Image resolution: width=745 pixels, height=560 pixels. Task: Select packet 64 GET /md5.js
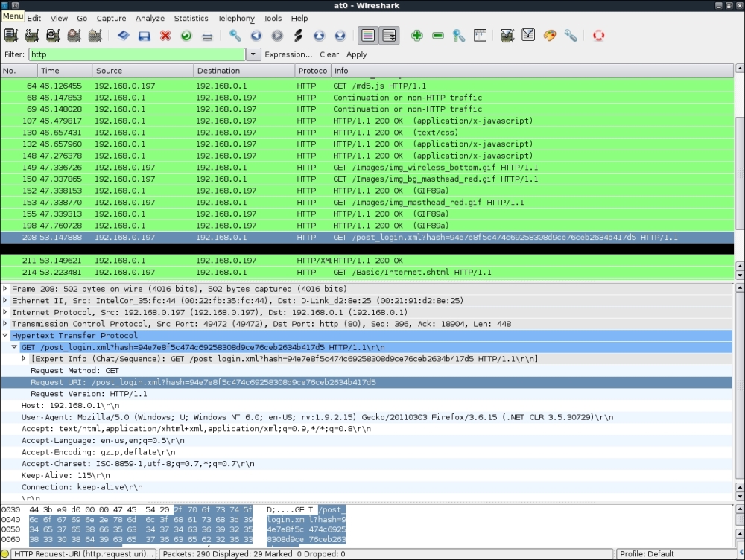(x=367, y=86)
